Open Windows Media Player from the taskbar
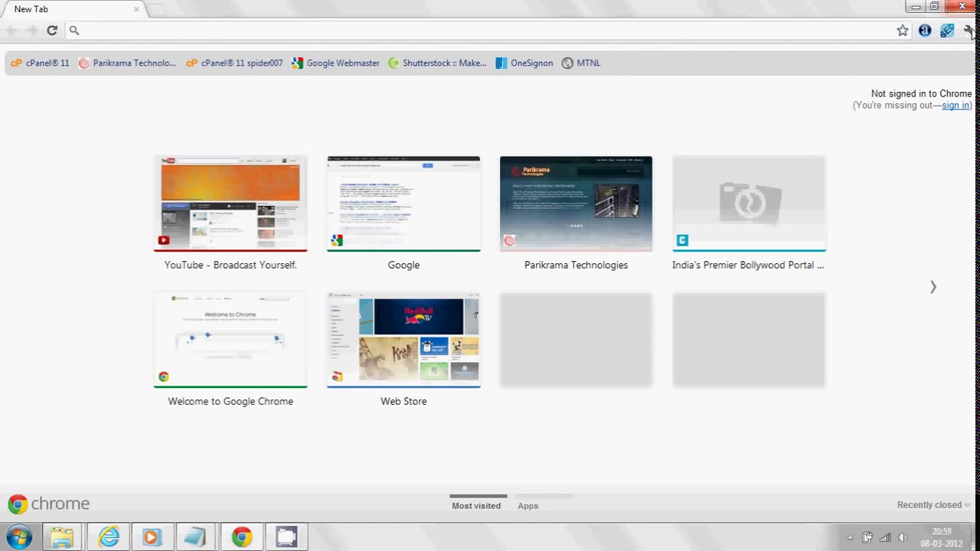Image resolution: width=980 pixels, height=551 pixels. point(152,537)
